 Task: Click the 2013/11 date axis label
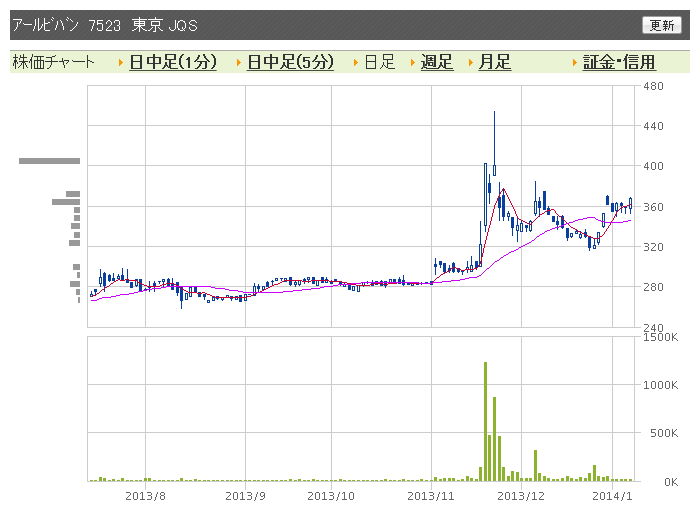(431, 496)
